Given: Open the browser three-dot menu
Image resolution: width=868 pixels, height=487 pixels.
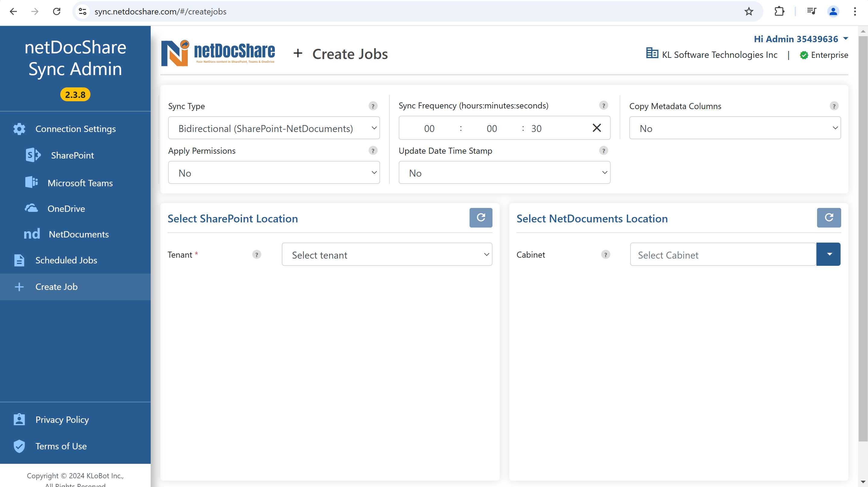Looking at the screenshot, I should (855, 11).
